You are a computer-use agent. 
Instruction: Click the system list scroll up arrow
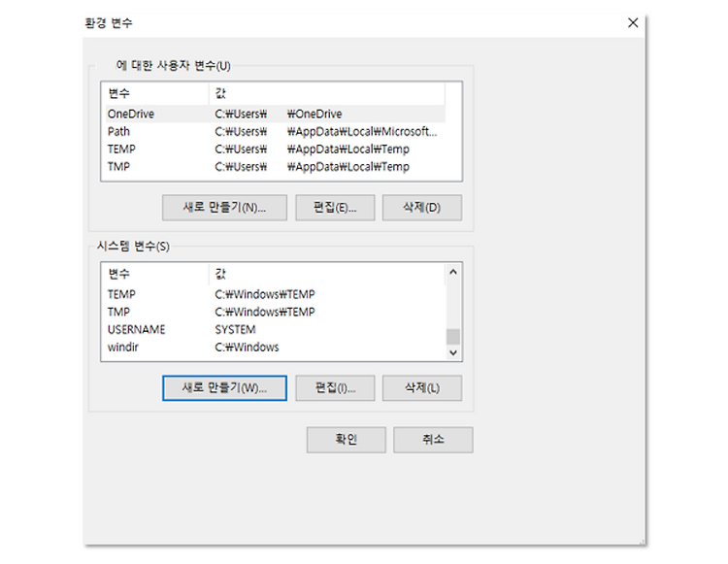click(453, 272)
